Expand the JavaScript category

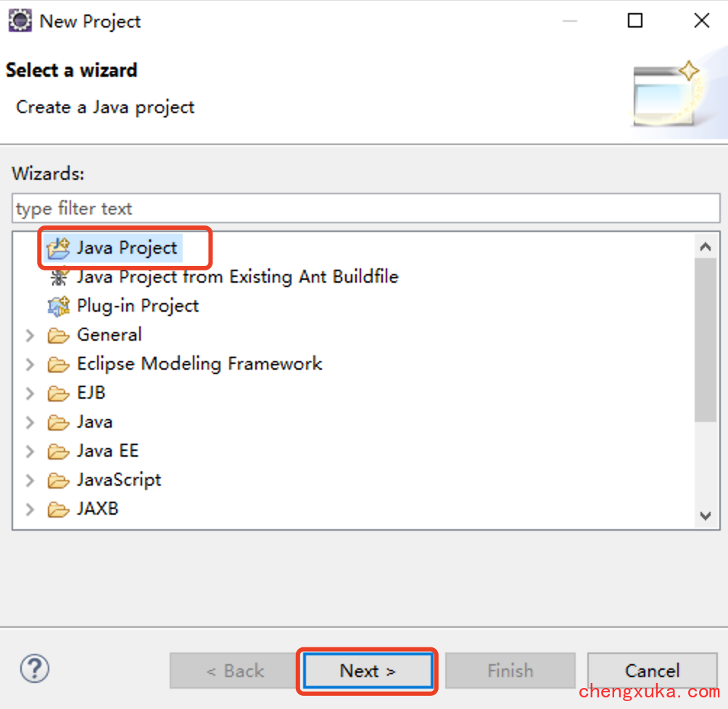(x=30, y=481)
